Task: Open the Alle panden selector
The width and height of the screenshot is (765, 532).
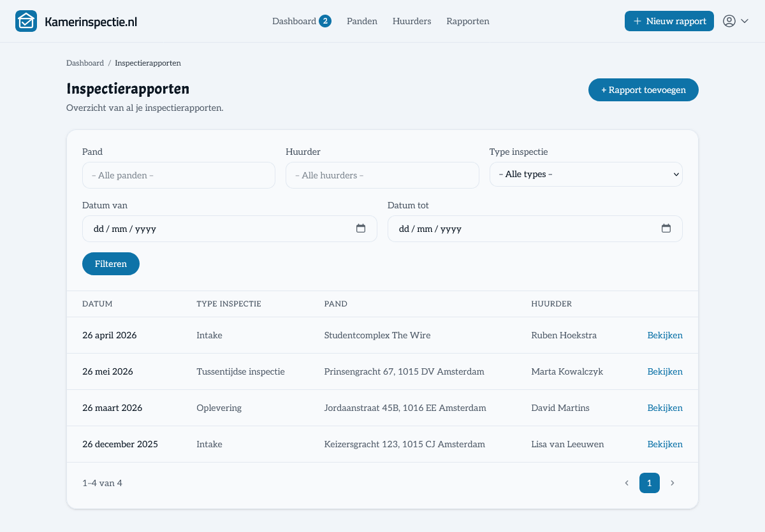Action: (x=178, y=175)
